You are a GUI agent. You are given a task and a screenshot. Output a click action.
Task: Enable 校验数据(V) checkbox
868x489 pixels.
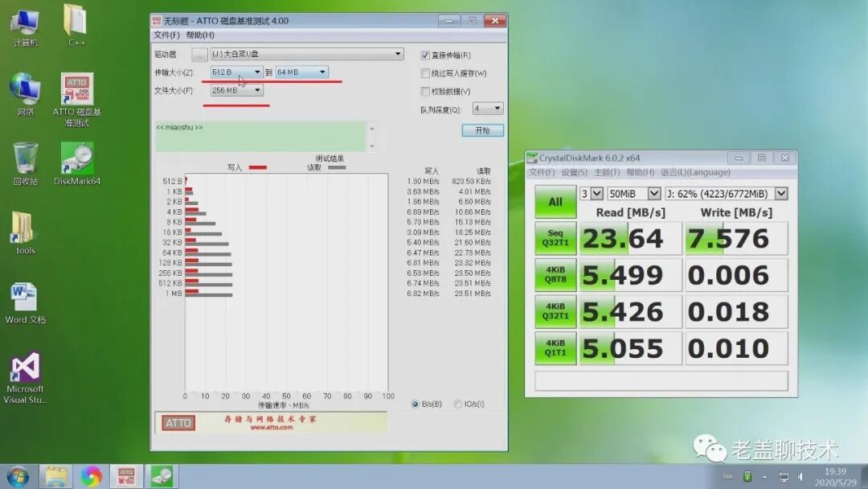424,92
